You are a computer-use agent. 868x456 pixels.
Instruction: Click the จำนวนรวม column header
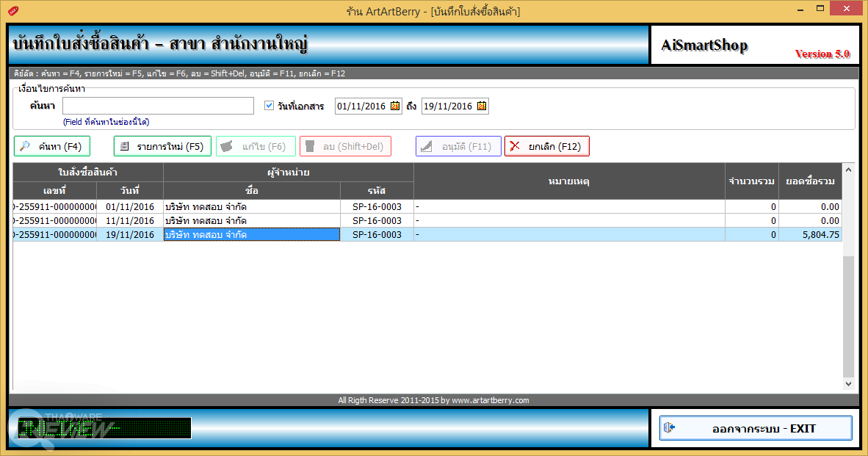pyautogui.click(x=752, y=181)
